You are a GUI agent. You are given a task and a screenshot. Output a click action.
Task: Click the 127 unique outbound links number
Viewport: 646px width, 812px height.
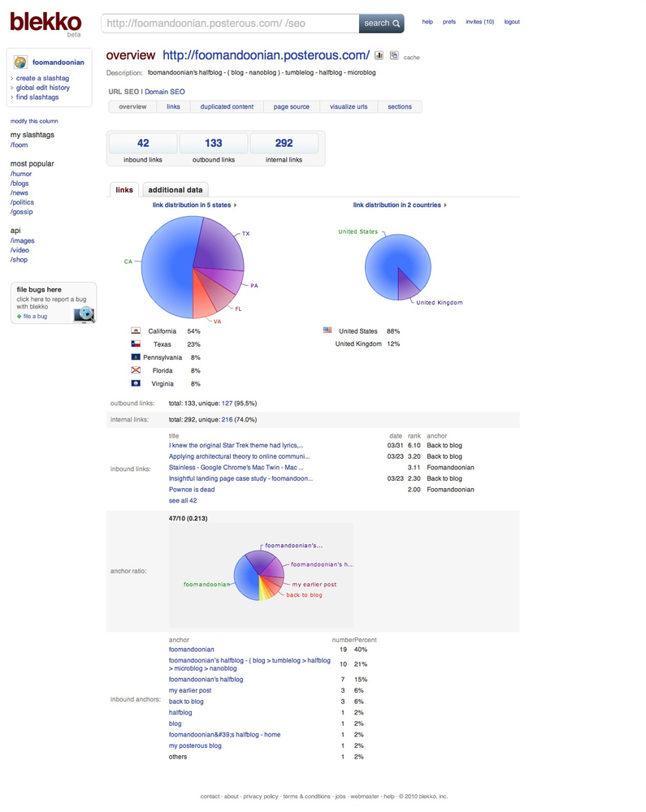tap(227, 404)
